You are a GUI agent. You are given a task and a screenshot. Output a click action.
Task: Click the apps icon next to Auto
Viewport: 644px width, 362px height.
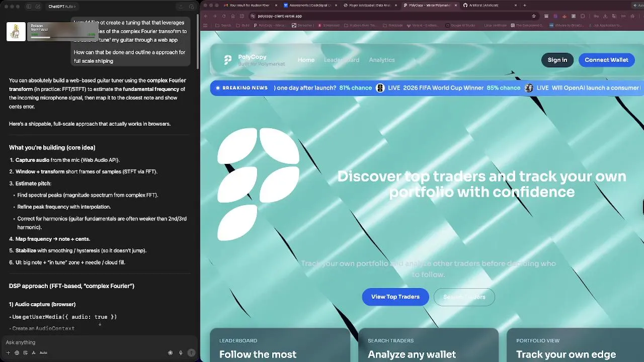pos(34,353)
